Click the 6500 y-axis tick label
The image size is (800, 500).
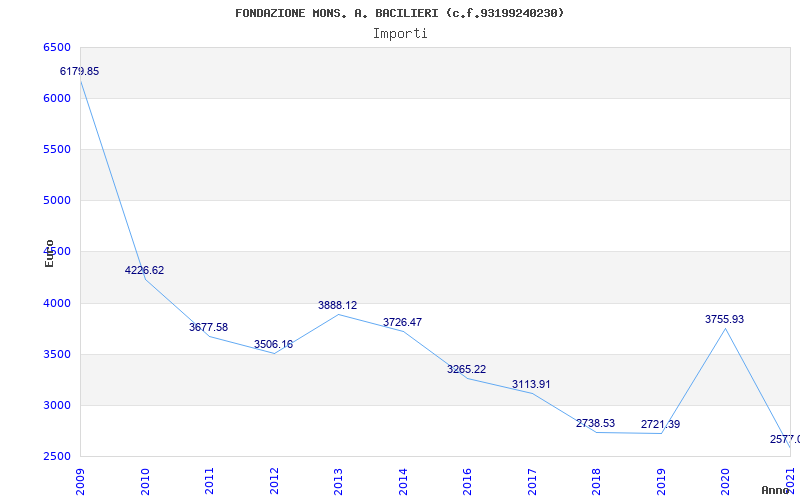[x=57, y=47]
